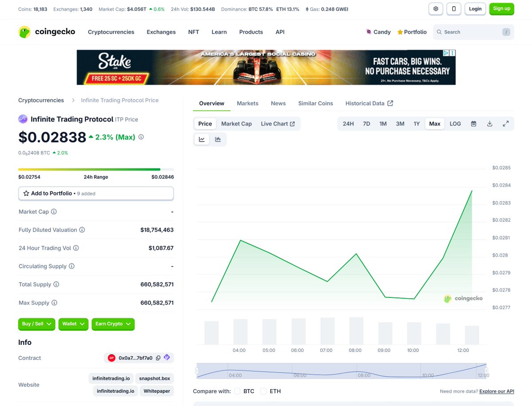Open NFT nav menu
The height and width of the screenshot is (406, 532).
coord(194,32)
